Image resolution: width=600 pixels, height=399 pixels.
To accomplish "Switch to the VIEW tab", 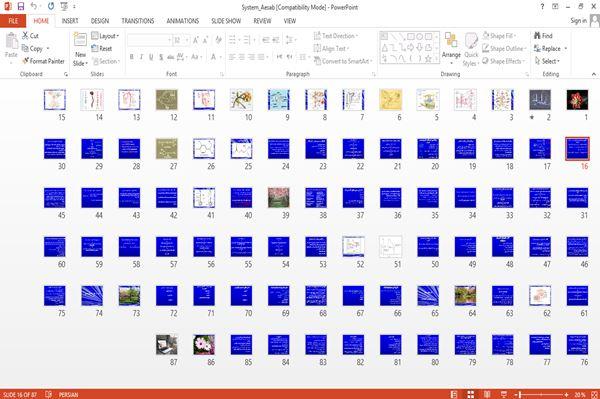I will click(x=290, y=21).
